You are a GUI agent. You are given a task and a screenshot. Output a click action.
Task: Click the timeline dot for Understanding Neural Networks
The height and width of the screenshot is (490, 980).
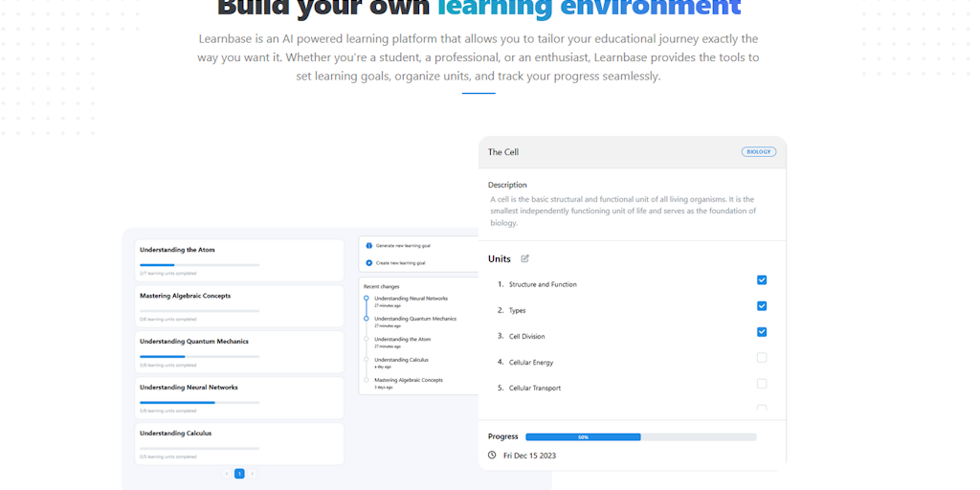coord(366,299)
